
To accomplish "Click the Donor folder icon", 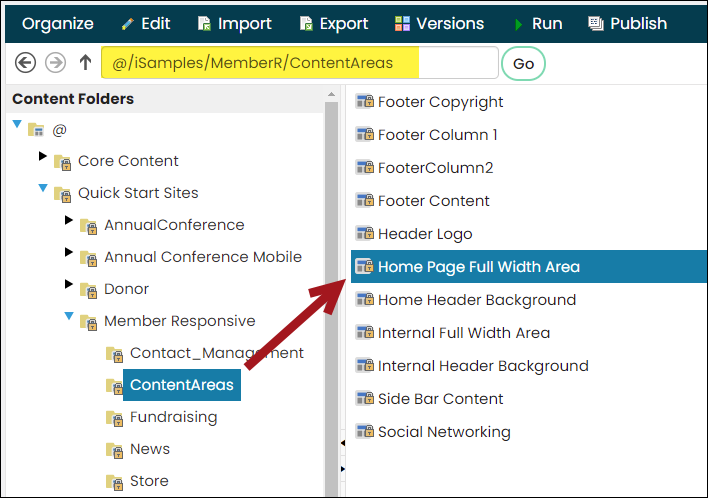I will (x=88, y=290).
